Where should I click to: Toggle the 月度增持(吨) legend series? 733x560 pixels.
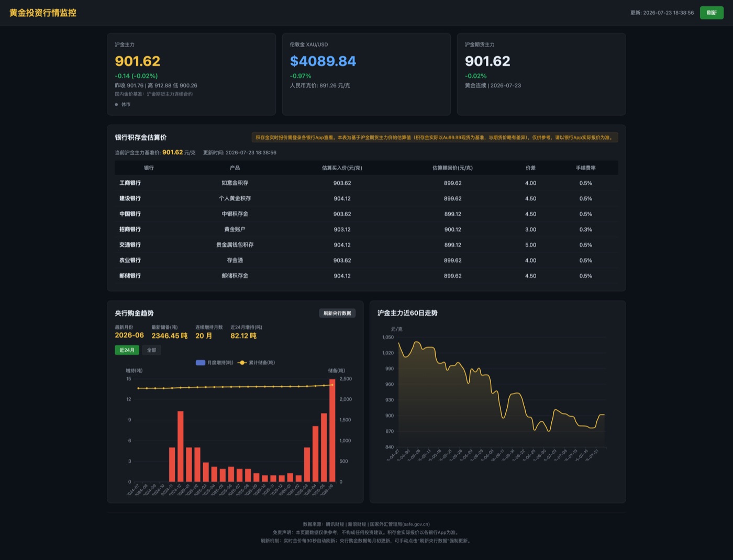click(214, 362)
